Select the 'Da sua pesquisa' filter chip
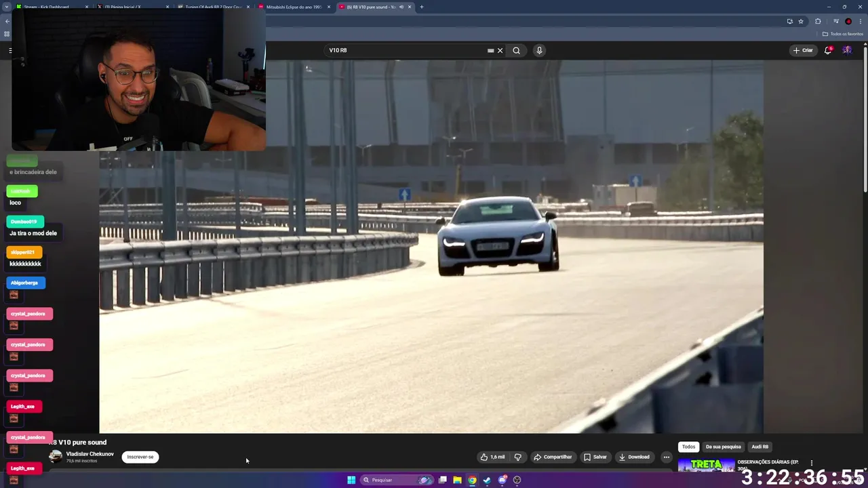868x488 pixels. 723,447
